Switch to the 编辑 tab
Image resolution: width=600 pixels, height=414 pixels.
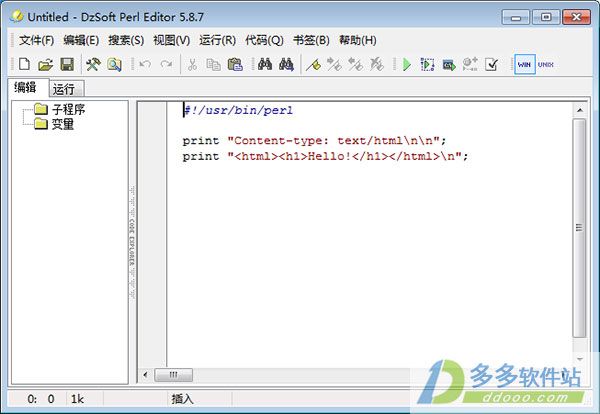coord(28,88)
